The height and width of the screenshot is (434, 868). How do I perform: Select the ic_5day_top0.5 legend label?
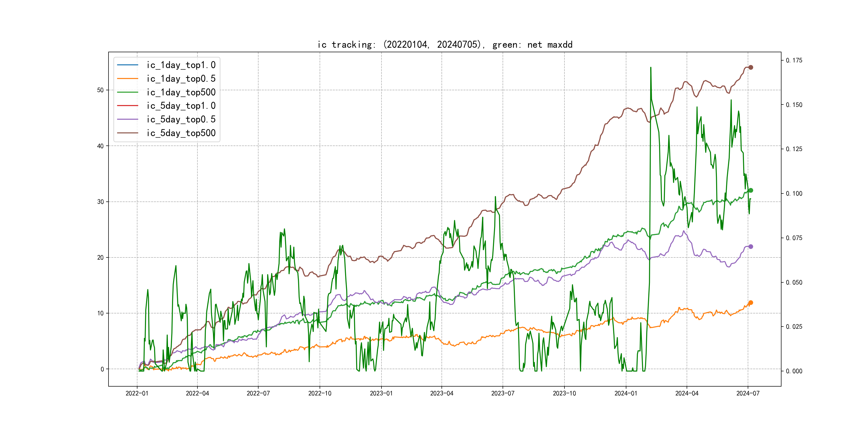tap(181, 119)
